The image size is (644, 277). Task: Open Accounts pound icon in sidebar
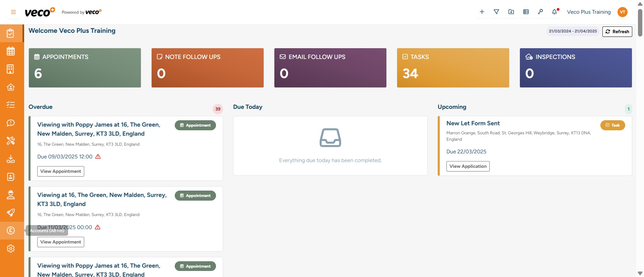[11, 230]
